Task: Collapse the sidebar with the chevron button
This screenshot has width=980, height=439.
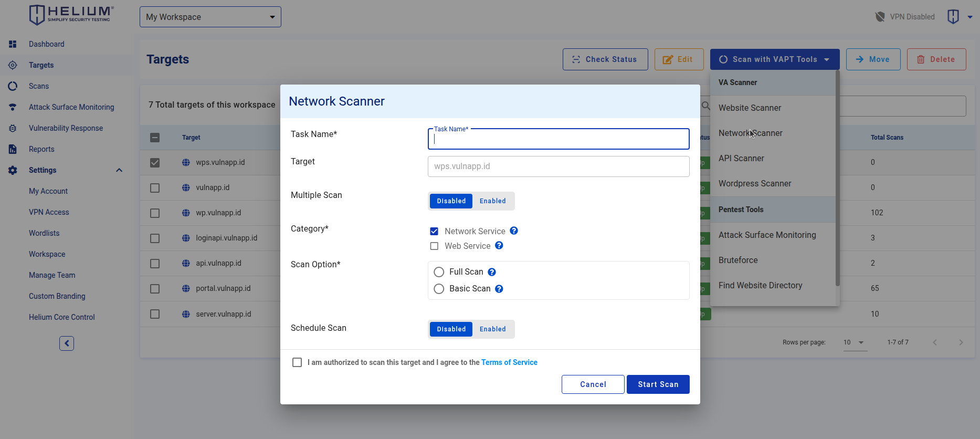Action: pos(67,343)
